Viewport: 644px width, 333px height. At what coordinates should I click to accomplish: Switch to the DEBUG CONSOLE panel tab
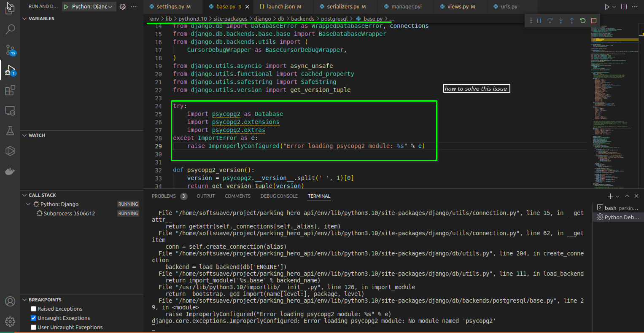(279, 196)
